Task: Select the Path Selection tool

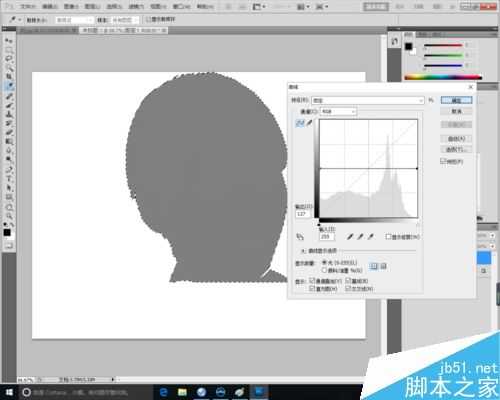Action: tap(9, 188)
